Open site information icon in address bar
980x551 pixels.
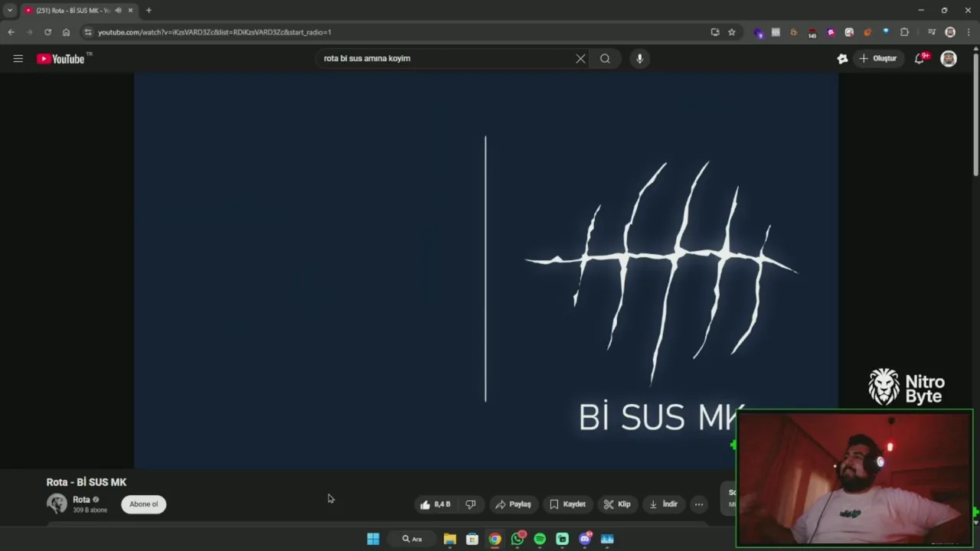pos(88,32)
